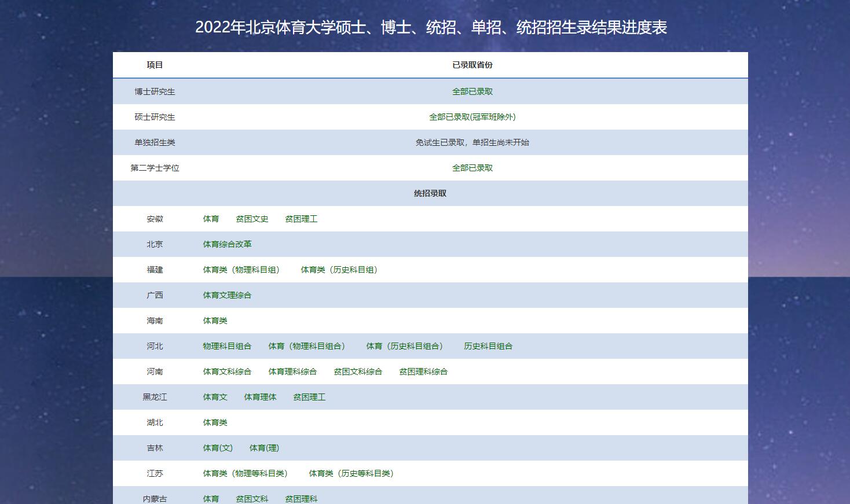Click the 已录取省份 column header
Viewport: 850px width, 504px height.
click(x=472, y=65)
